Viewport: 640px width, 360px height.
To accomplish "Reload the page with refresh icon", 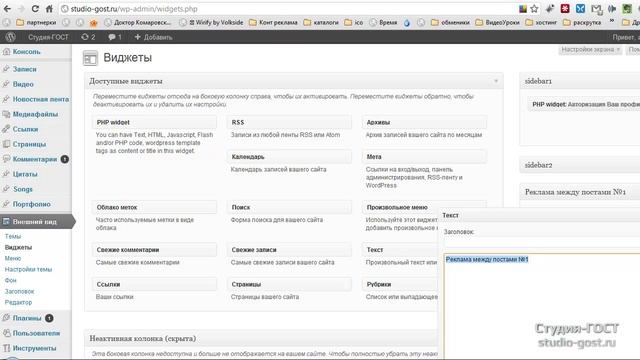I will click(x=35, y=9).
